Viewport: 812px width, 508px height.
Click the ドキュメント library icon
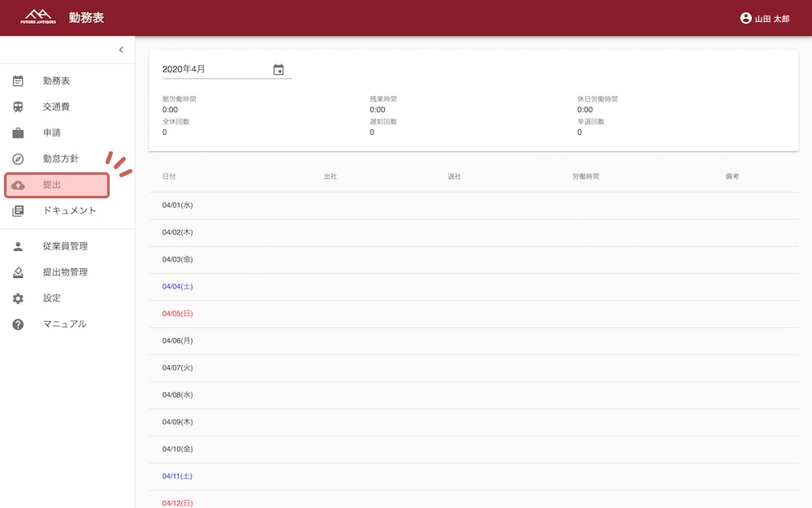[x=18, y=211]
